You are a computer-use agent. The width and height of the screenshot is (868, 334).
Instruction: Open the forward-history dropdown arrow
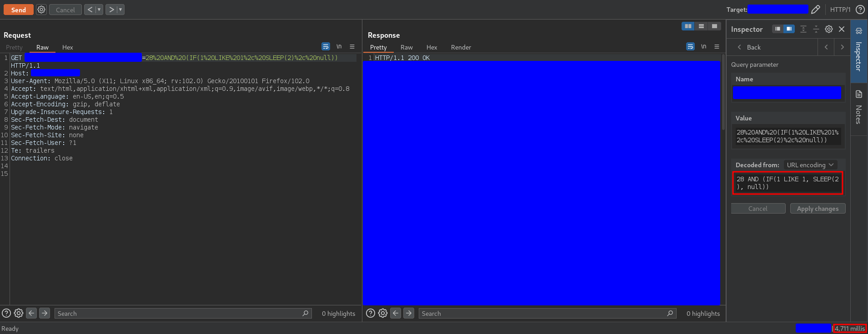click(120, 10)
